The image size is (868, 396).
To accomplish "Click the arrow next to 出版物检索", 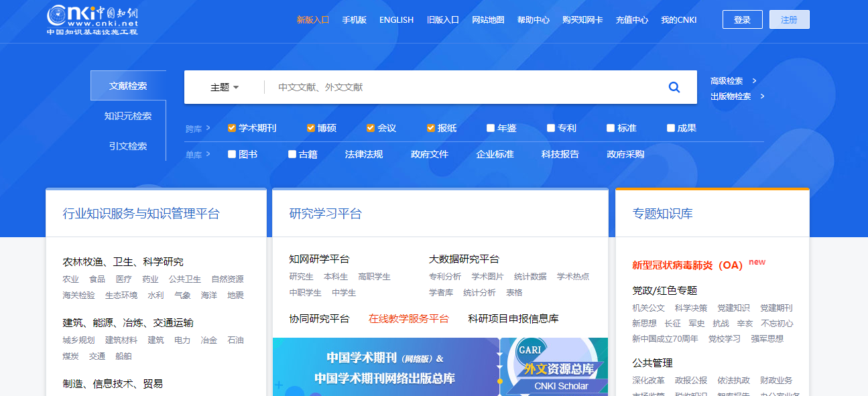I will point(763,96).
